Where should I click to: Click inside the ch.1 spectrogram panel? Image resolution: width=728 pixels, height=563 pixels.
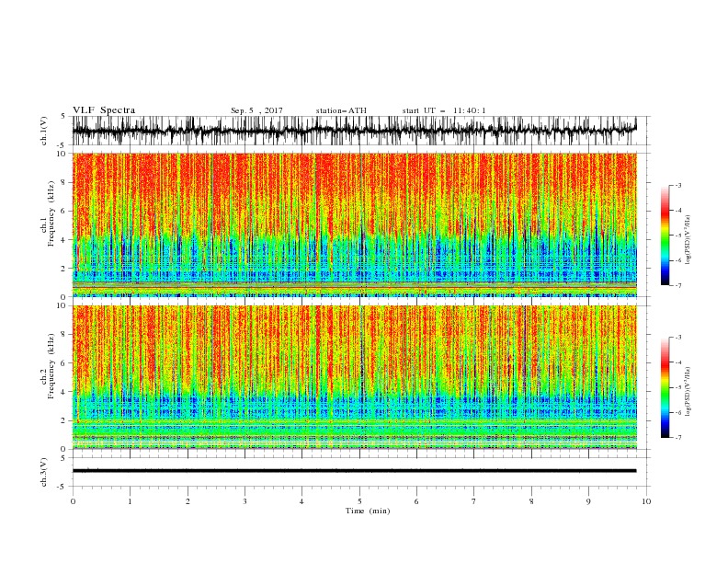click(354, 224)
